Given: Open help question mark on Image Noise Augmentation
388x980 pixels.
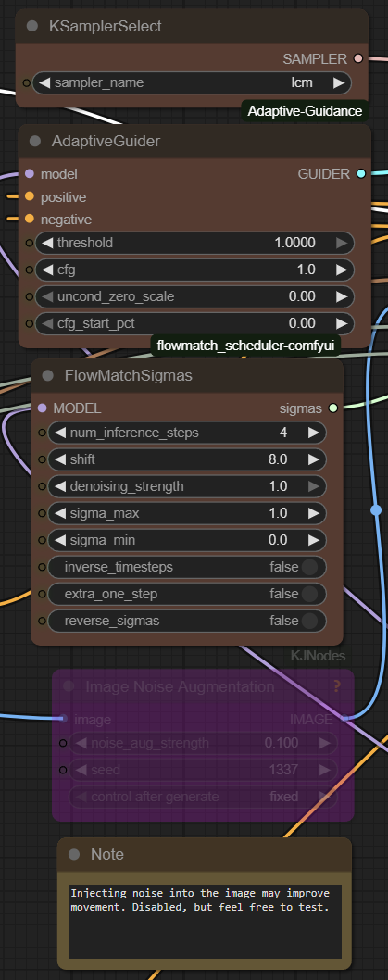Looking at the screenshot, I should tap(337, 686).
